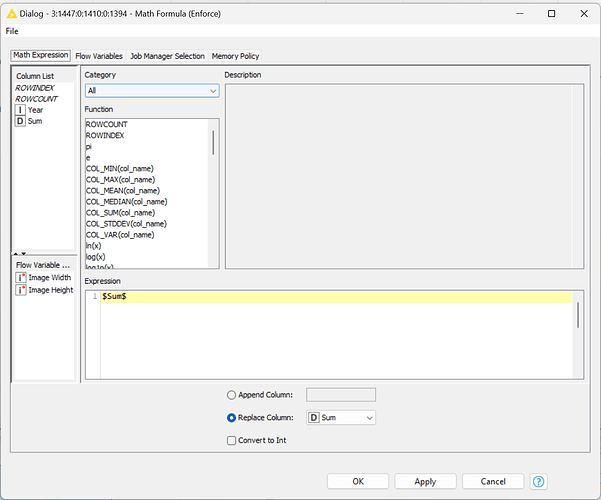Open the Replace Column Sum dropdown
Image resolution: width=601 pixels, height=500 pixels.
tap(340, 417)
